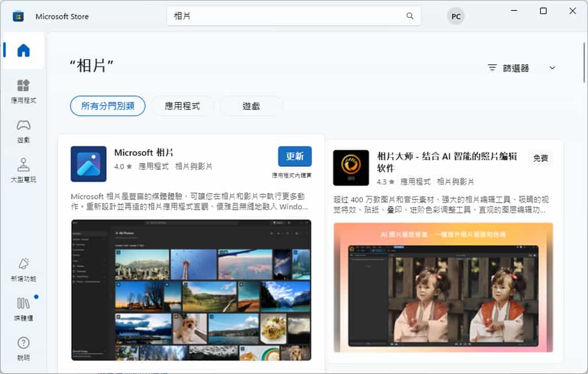
Task: Select the 所有分門別類 filter tab
Action: [107, 106]
